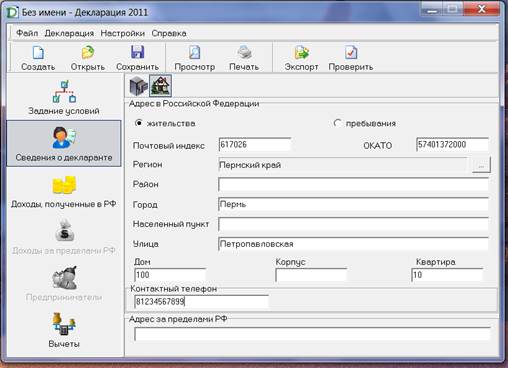Select the house address icon tab

coord(160,86)
